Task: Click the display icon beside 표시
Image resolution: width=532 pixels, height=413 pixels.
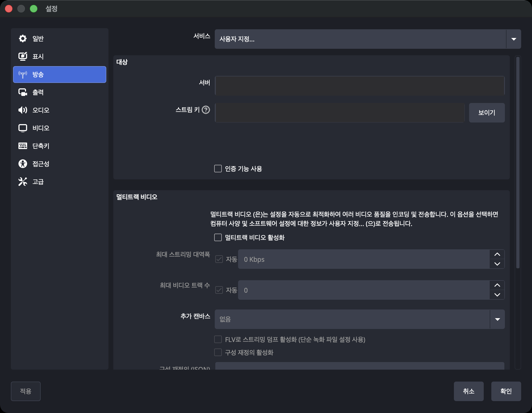Action: [x=23, y=56]
